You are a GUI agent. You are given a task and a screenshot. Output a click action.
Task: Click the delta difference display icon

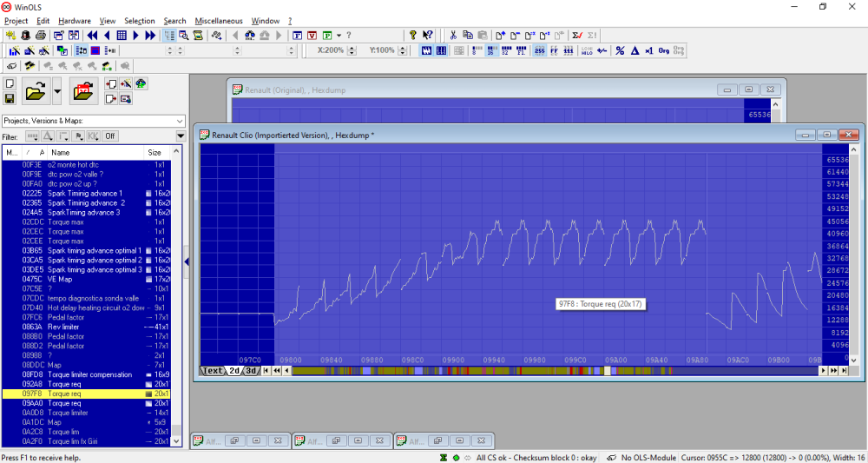(x=635, y=50)
